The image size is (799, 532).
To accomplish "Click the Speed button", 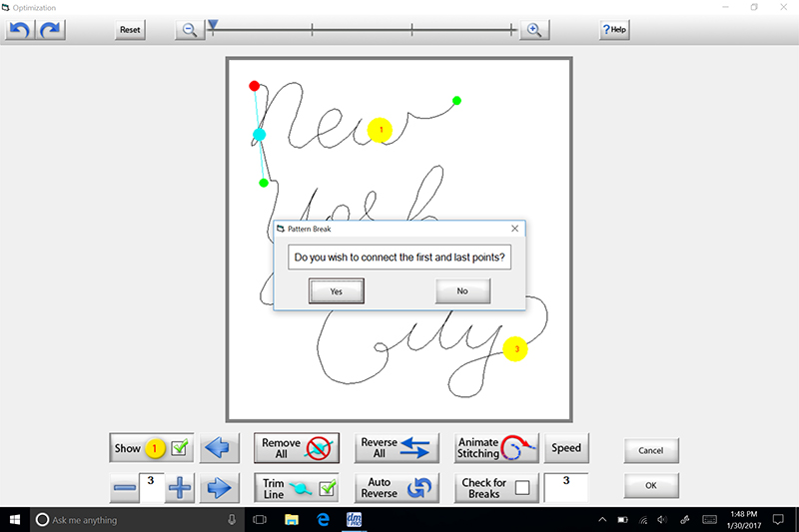I will [x=566, y=448].
